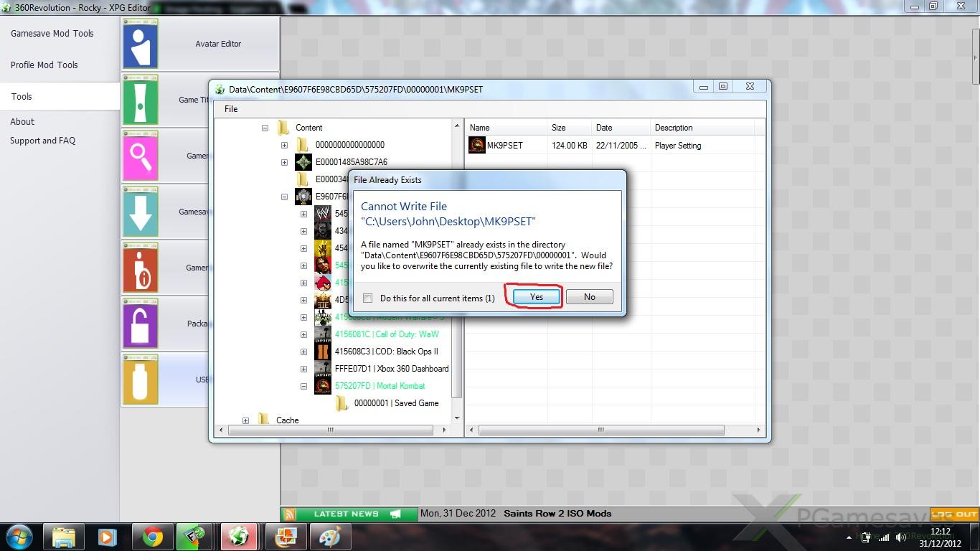Click the green Xbox console Game Title icon
The width and height of the screenshot is (980, 551).
coord(140,100)
